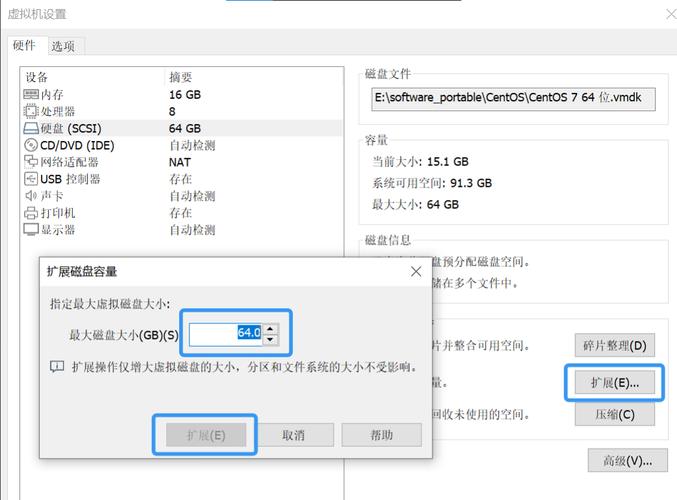677x500 pixels.
Task: Click the greyed 扩展(E) button in dialog
Action: click(x=206, y=435)
